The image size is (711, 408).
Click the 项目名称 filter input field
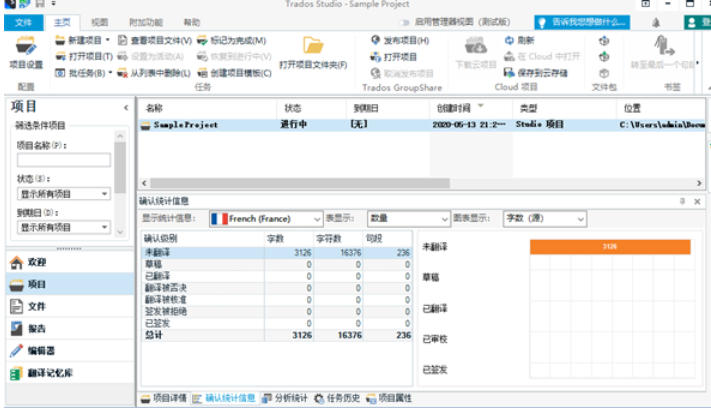pyautogui.click(x=63, y=160)
